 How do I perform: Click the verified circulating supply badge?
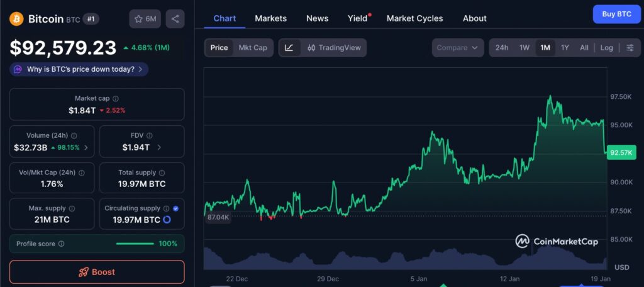point(176,209)
